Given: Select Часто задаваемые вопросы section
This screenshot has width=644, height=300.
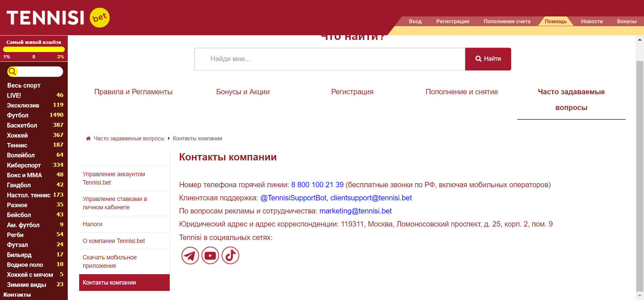Looking at the screenshot, I should pyautogui.click(x=571, y=100).
